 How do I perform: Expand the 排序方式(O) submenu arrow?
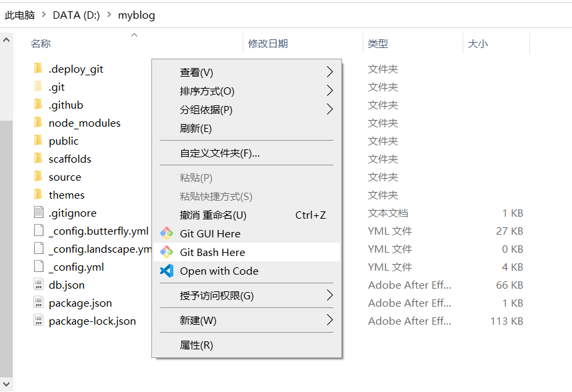329,91
